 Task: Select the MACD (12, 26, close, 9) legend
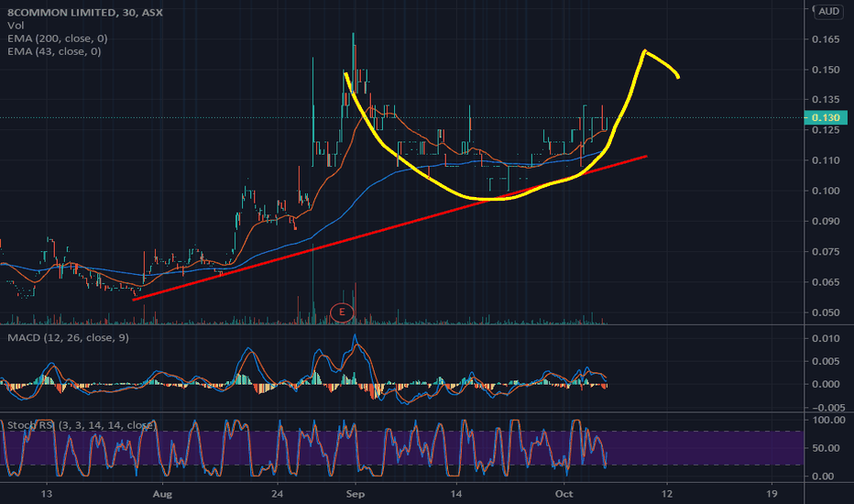click(68, 338)
